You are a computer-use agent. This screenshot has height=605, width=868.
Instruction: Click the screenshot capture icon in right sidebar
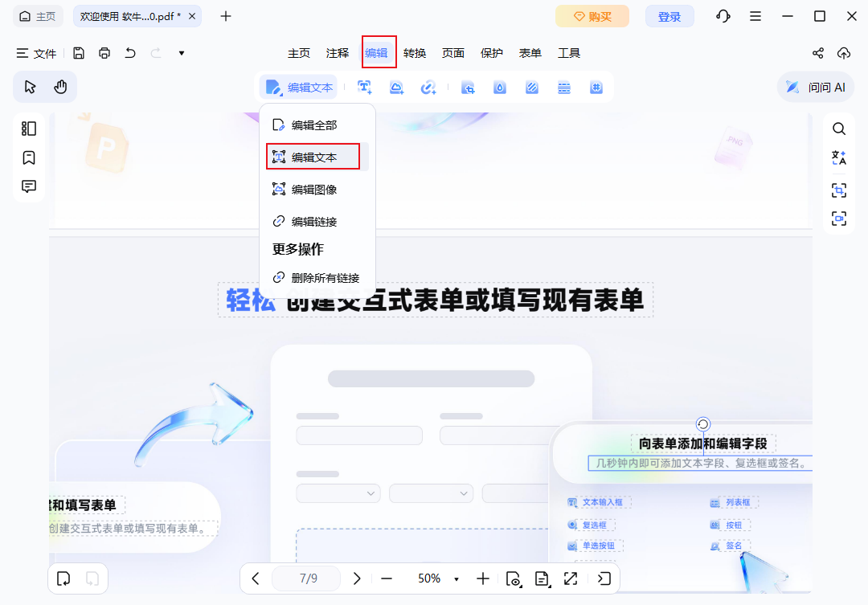839,218
